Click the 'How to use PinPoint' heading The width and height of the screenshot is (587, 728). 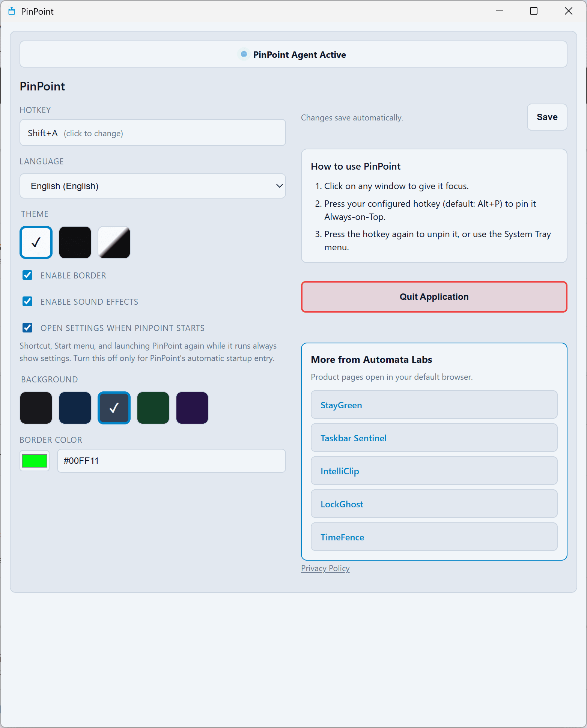(x=356, y=166)
